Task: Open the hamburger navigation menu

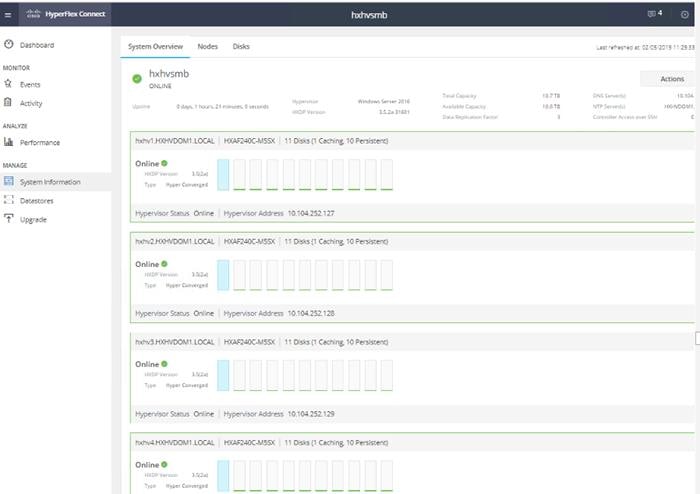Action: [x=8, y=15]
